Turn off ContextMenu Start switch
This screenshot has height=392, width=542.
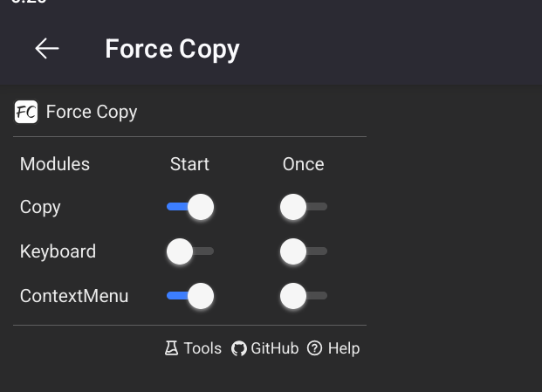[x=190, y=296]
